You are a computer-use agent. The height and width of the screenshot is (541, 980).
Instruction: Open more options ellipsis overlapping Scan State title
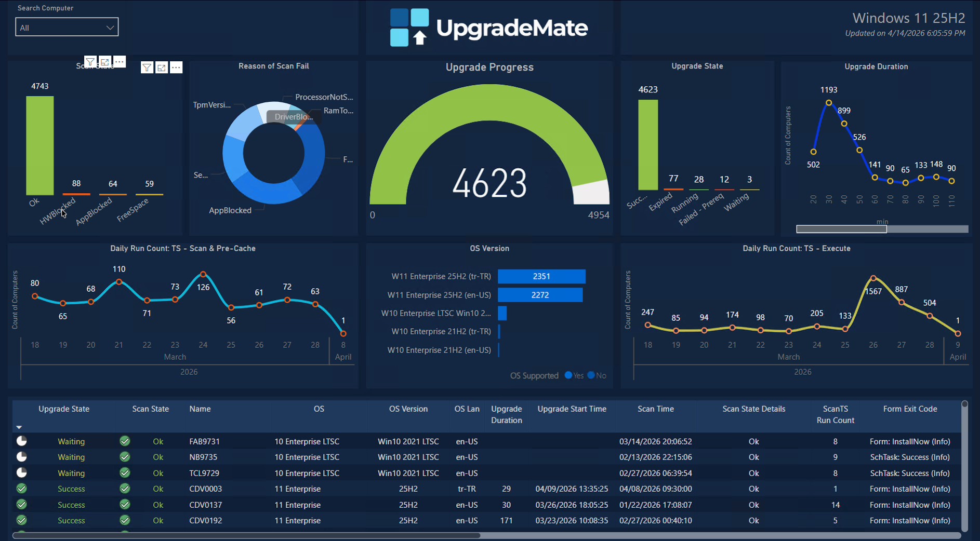coord(120,62)
